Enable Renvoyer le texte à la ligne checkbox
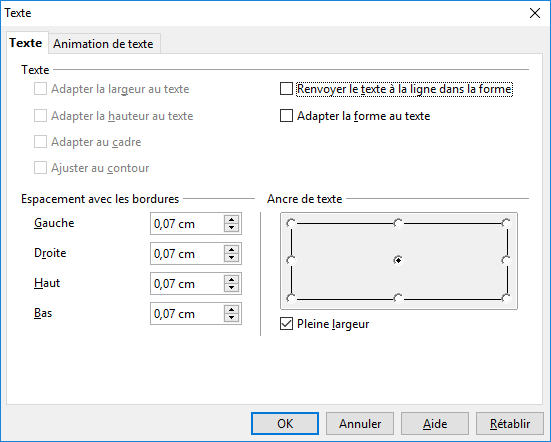This screenshot has height=442, width=551. click(x=286, y=89)
